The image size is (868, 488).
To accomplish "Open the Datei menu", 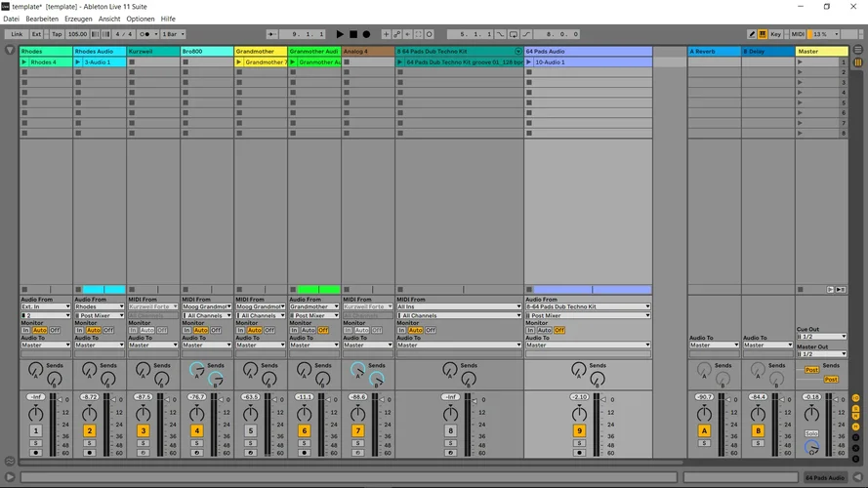I will point(11,19).
